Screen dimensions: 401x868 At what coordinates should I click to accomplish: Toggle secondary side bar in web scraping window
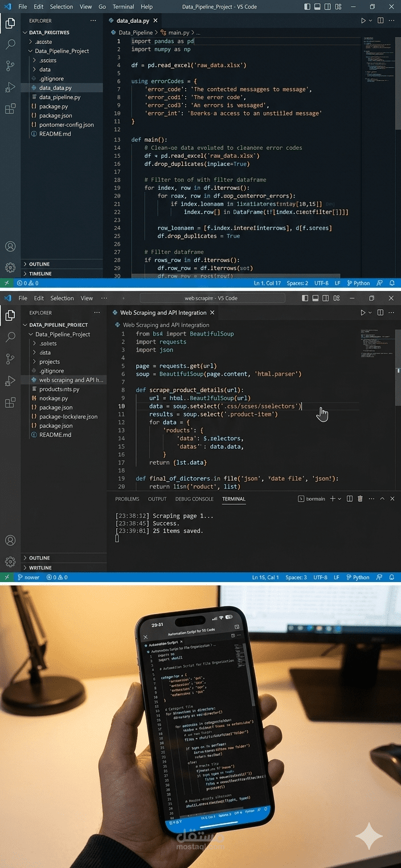pyautogui.click(x=325, y=298)
